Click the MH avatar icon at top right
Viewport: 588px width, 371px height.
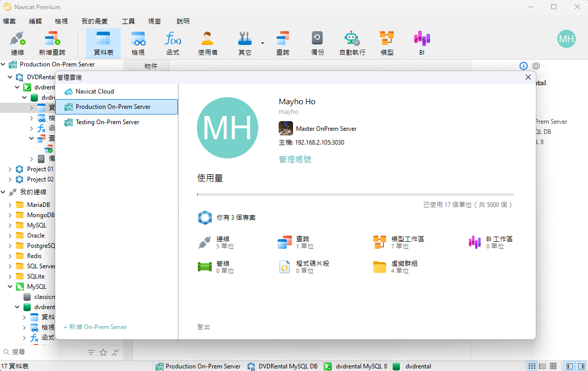[566, 38]
